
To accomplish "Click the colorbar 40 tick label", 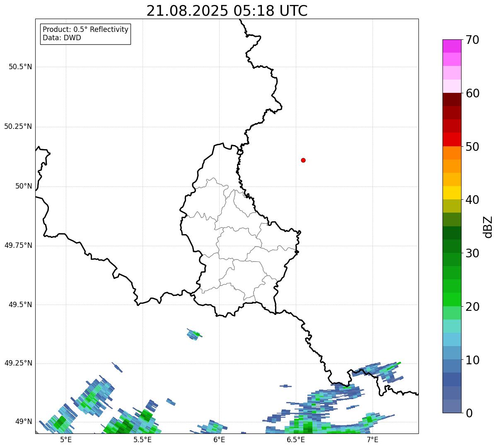I will tap(472, 200).
